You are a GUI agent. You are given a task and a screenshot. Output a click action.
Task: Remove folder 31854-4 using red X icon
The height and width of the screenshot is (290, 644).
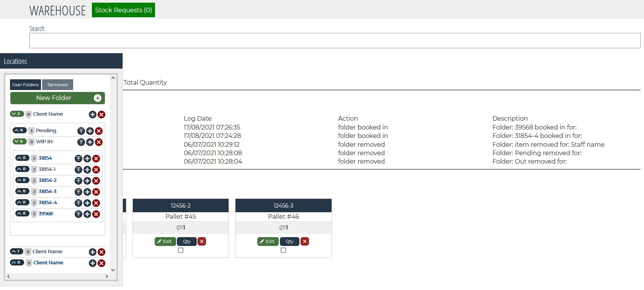tap(96, 203)
